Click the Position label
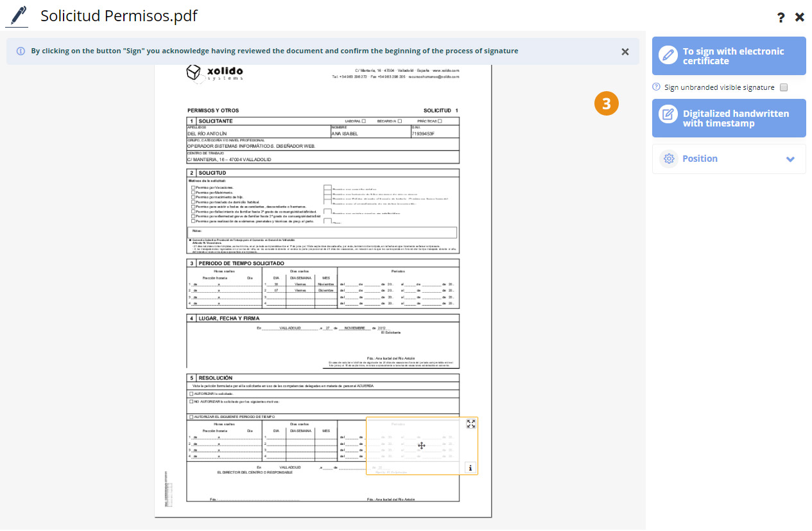This screenshot has width=812, height=531. (x=700, y=159)
